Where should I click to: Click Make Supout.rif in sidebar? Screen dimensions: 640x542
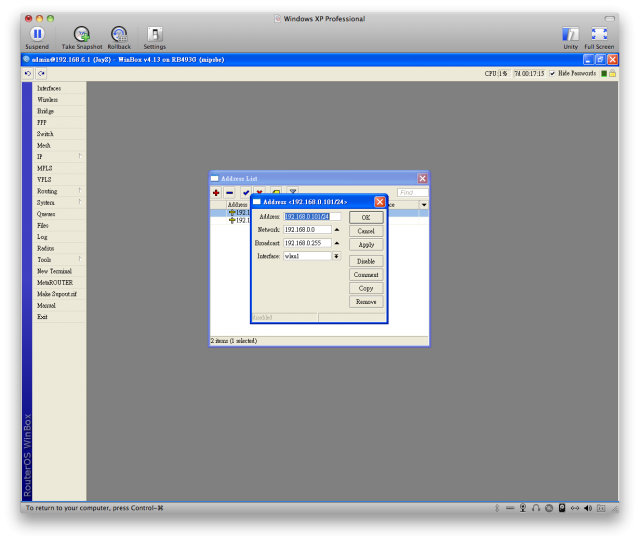click(x=59, y=294)
